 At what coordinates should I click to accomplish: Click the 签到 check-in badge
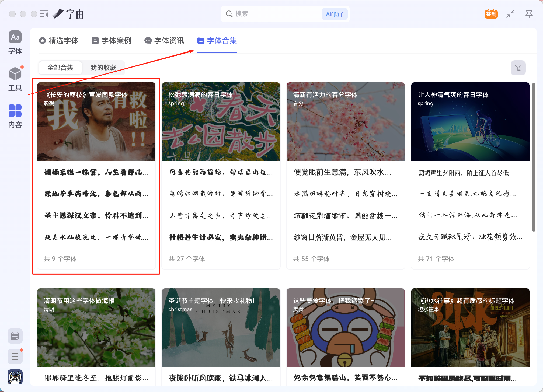(491, 14)
